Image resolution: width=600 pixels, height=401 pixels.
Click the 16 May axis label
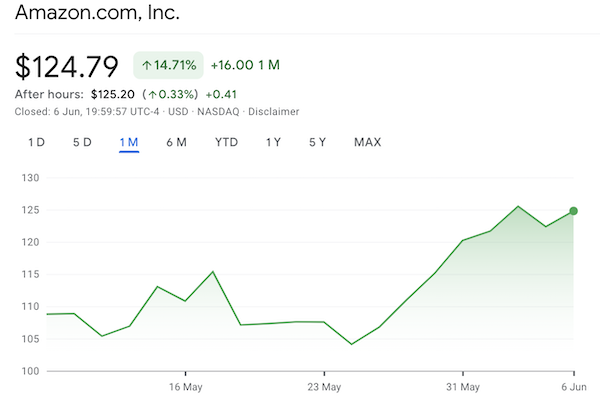(x=186, y=387)
